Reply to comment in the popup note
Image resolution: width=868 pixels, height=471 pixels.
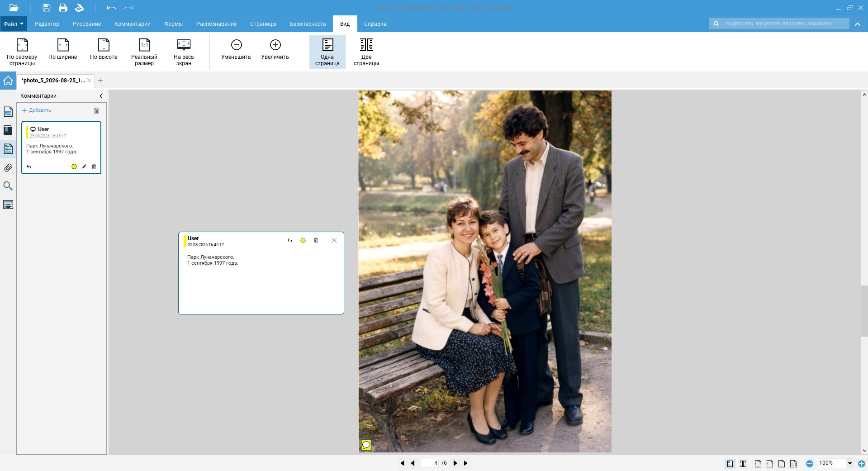pos(290,240)
